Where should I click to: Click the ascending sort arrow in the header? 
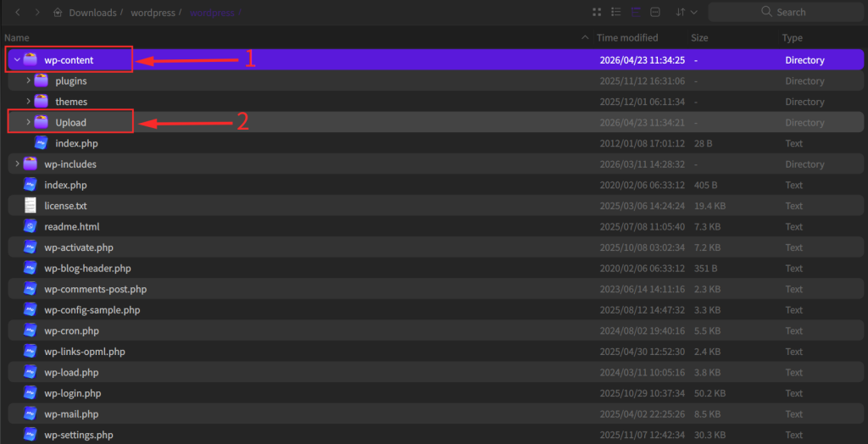point(585,37)
